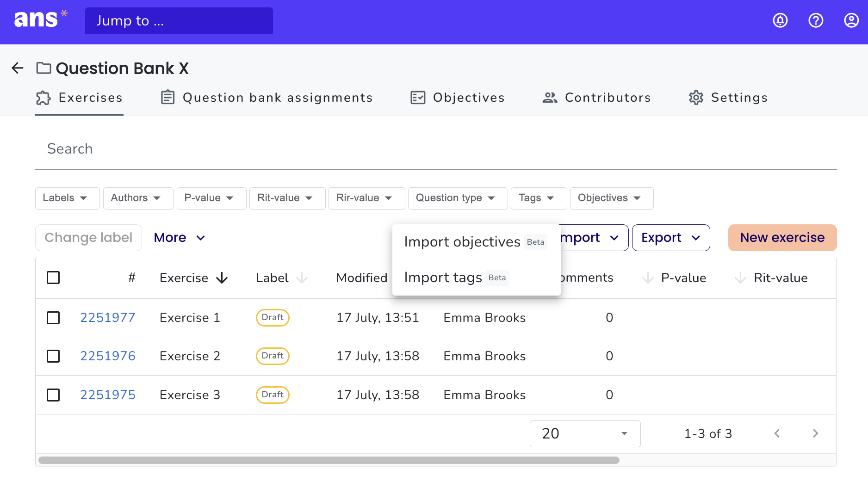Open exercise link 2251977
This screenshot has width=868, height=494.
(108, 318)
